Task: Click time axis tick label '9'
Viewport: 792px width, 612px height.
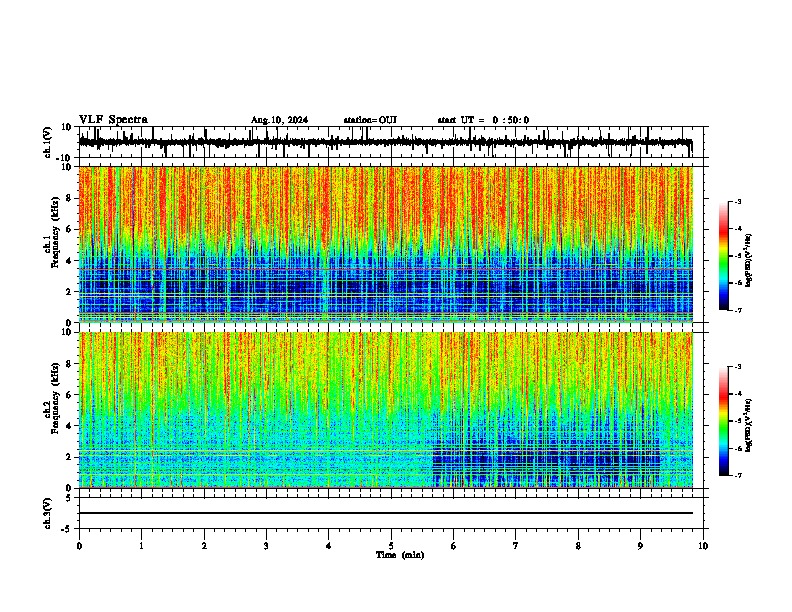Action: point(640,546)
